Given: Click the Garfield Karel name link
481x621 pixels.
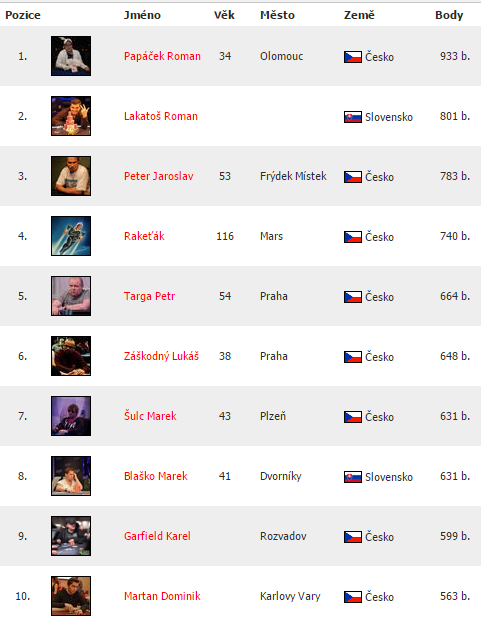Looking at the screenshot, I should coord(157,536).
